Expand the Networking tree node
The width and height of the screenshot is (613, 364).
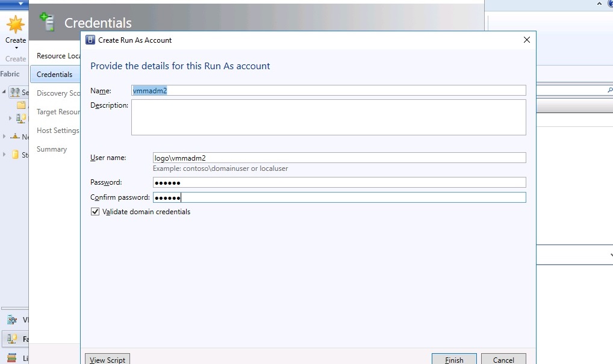[x=3, y=137]
